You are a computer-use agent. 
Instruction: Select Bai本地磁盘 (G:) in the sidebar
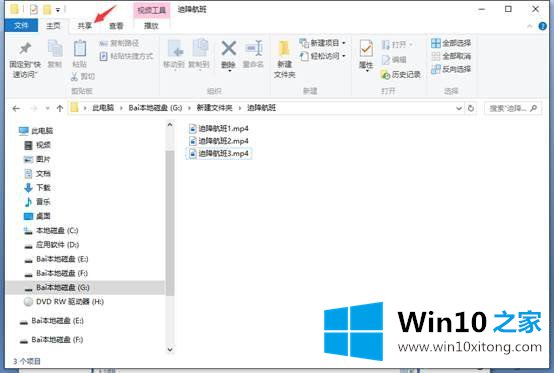pos(85,288)
